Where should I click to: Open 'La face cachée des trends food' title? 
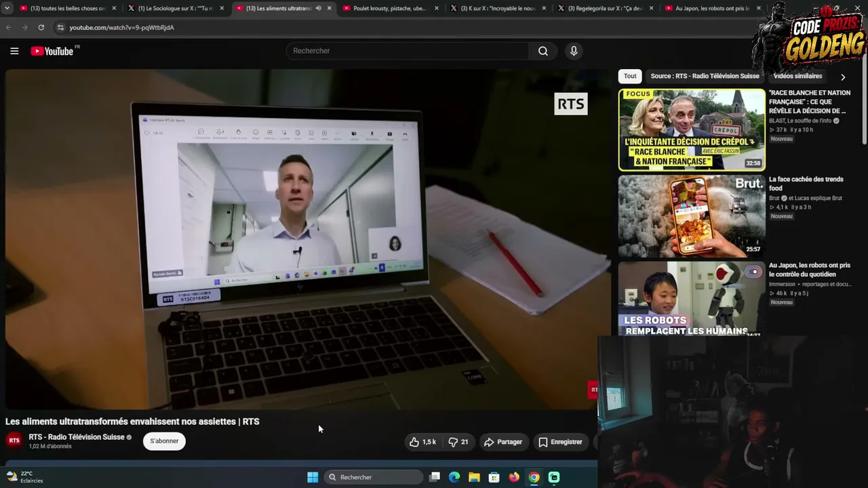(x=806, y=184)
